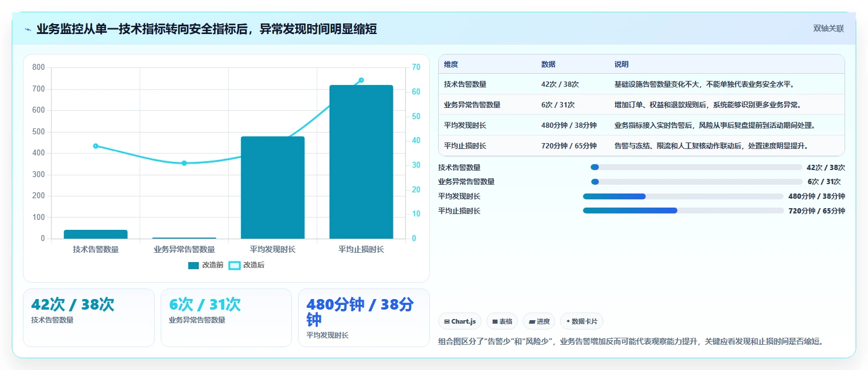Click the 业务异常告警数量 progress bar

[697, 182]
